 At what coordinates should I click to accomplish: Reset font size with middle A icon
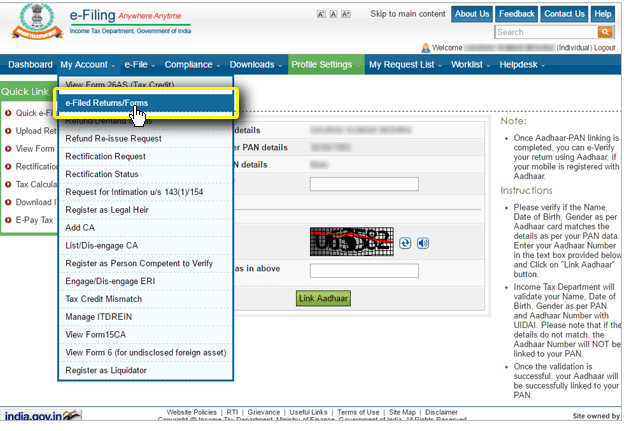coord(333,14)
